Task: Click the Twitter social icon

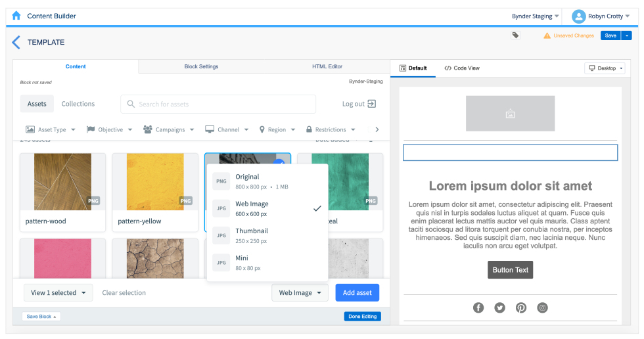Action: point(499,307)
